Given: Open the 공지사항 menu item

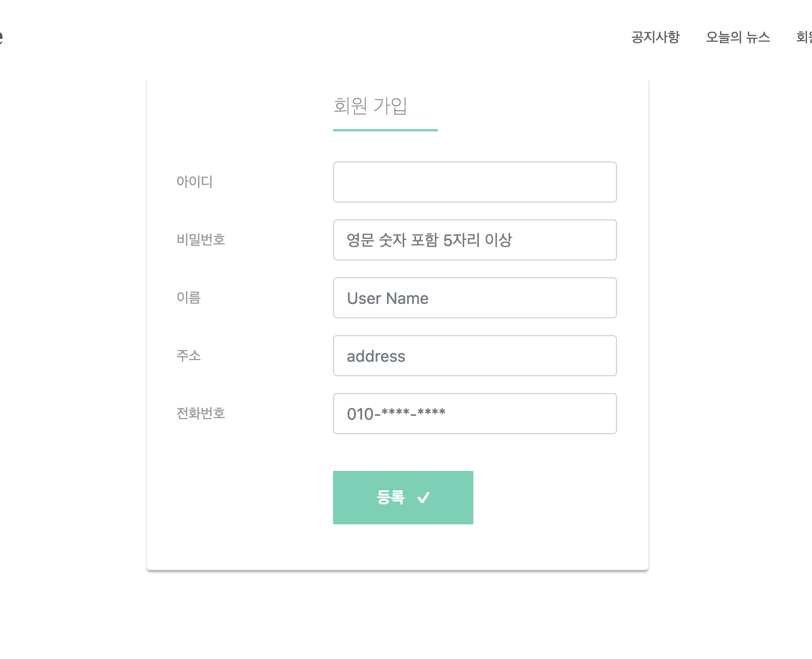Looking at the screenshot, I should [x=655, y=37].
